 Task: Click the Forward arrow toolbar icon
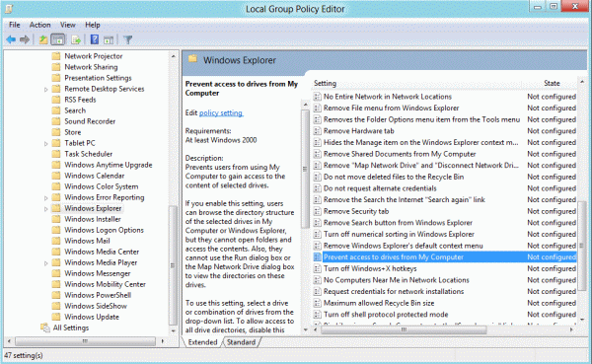pos(25,39)
